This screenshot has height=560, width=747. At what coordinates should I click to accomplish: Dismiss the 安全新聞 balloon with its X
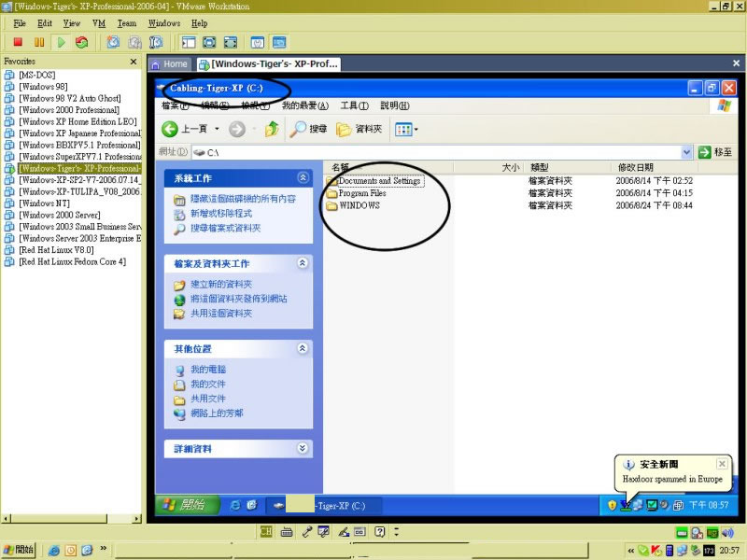point(722,463)
